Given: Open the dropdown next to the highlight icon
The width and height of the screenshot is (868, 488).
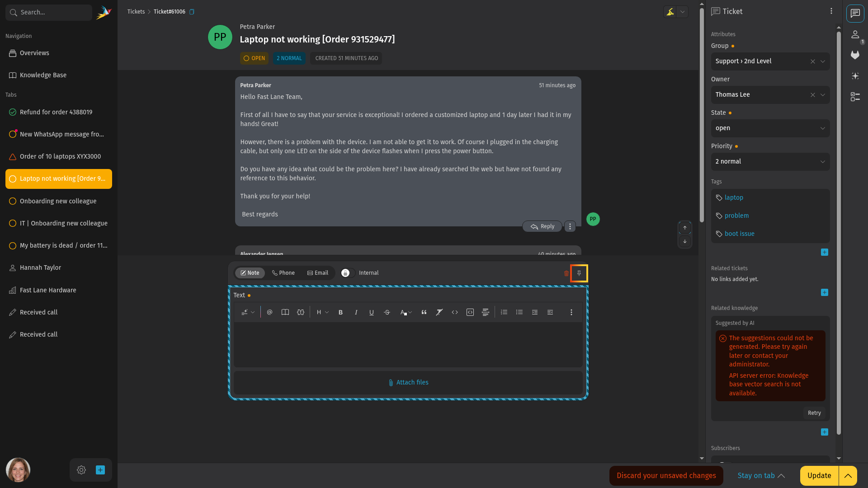Looking at the screenshot, I should (x=683, y=12).
